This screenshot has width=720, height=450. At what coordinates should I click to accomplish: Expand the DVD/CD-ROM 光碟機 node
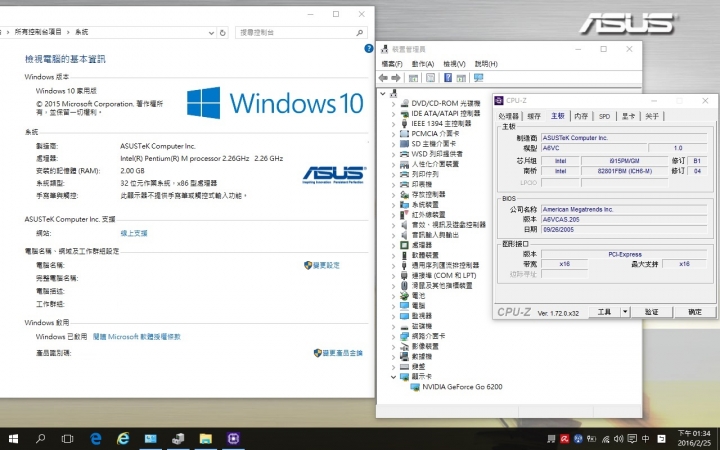(x=394, y=104)
